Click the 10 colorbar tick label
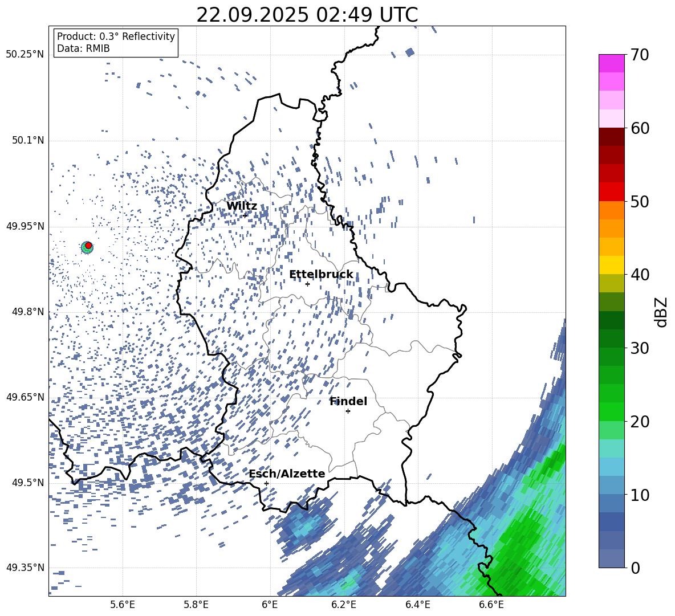Image resolution: width=675 pixels, height=616 pixels. point(640,495)
